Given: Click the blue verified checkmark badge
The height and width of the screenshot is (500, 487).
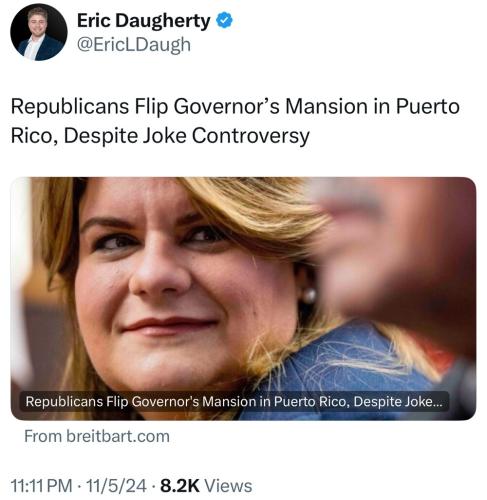Looking at the screenshot, I should pyautogui.click(x=224, y=20).
